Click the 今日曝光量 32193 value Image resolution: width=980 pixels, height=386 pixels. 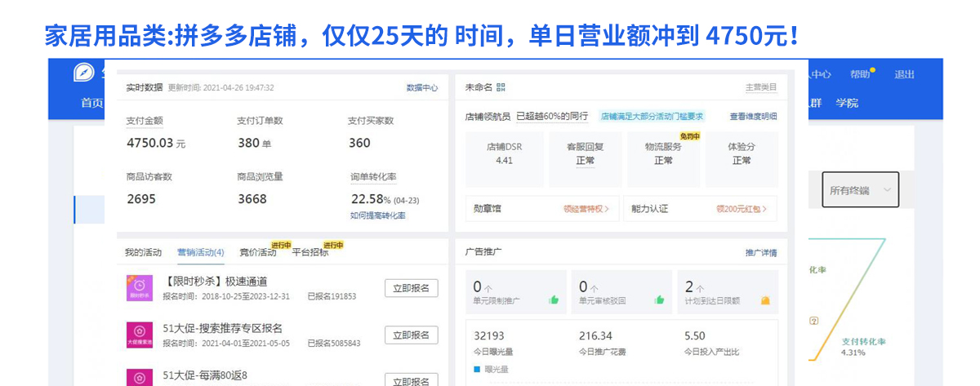489,335
